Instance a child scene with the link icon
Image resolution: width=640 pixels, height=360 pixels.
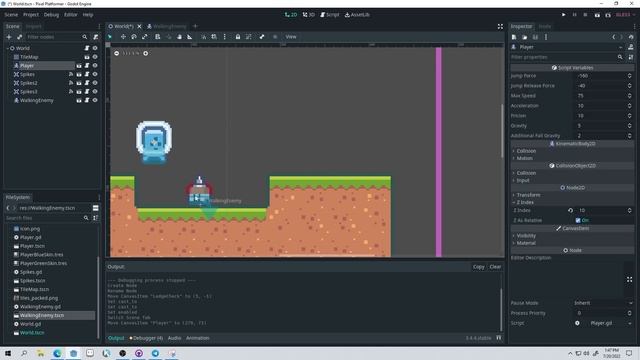[x=19, y=37]
